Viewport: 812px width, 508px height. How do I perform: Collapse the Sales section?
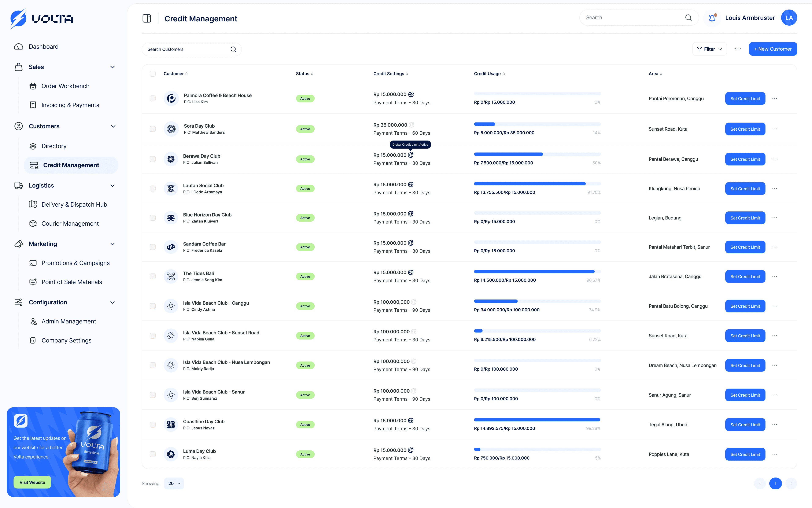point(113,67)
